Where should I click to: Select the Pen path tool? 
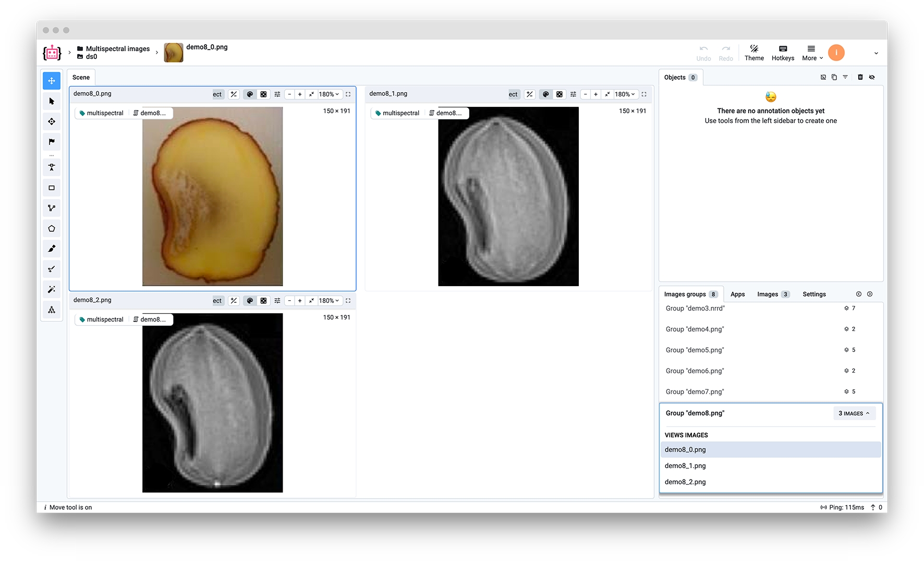click(x=52, y=269)
